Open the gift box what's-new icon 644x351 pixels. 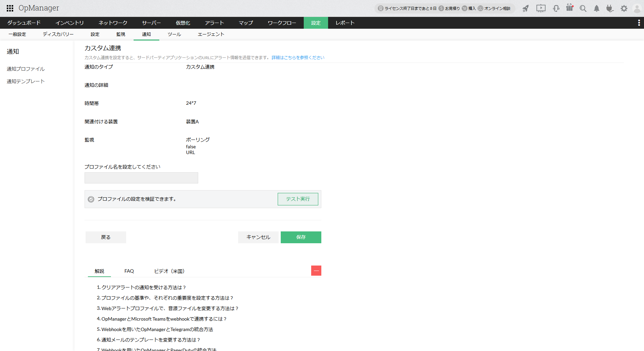tap(570, 8)
